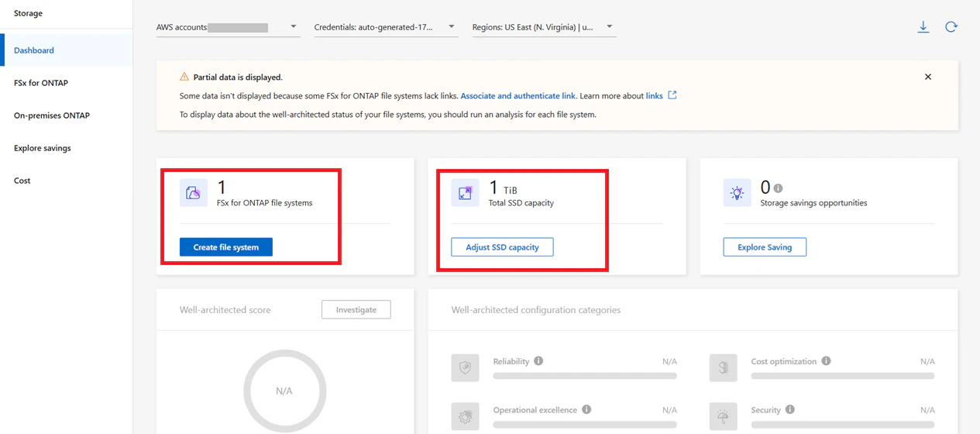Click the warning triangle icon in banner
This screenshot has height=434, width=980.
(x=184, y=77)
